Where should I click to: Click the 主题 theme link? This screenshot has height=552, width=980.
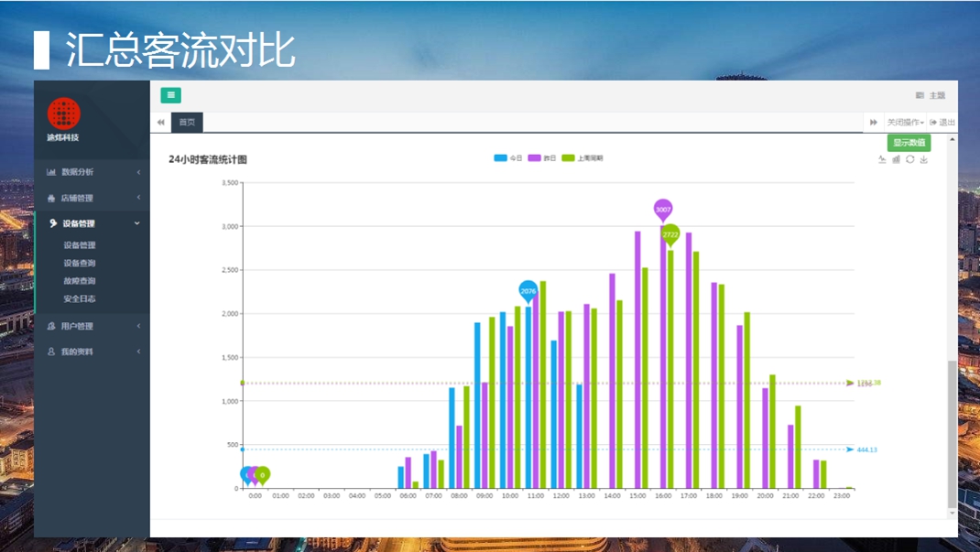point(937,95)
